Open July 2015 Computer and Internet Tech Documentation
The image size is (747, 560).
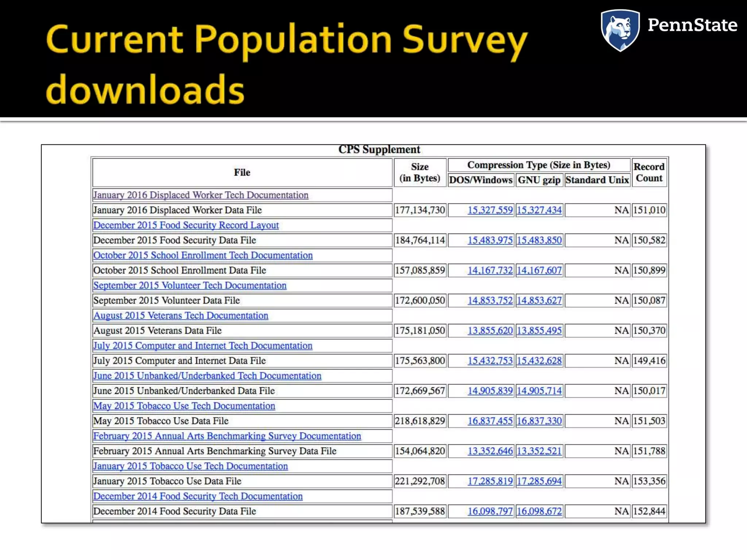coord(203,346)
